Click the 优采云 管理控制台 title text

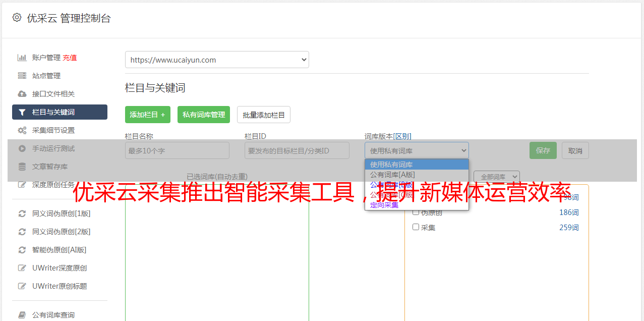click(69, 18)
